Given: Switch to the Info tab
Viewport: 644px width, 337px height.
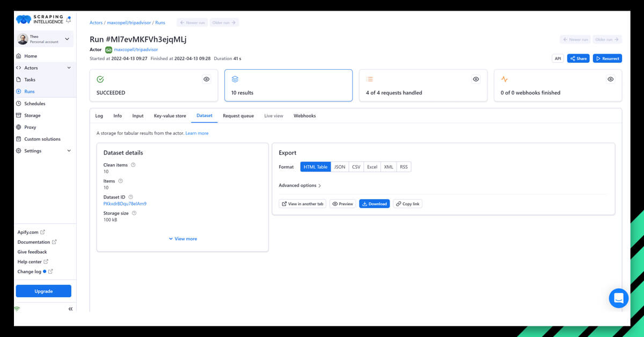Looking at the screenshot, I should point(118,115).
